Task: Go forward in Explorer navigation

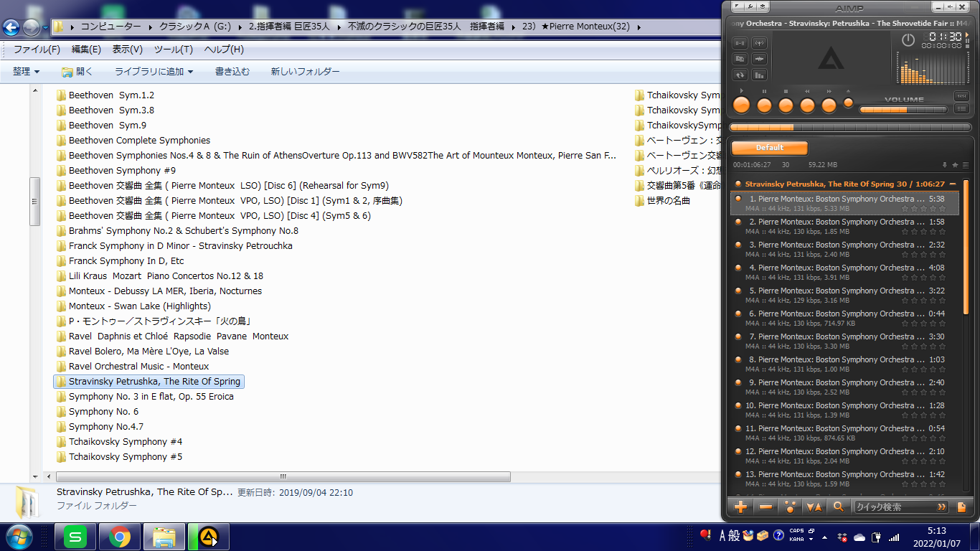Action: [x=31, y=27]
